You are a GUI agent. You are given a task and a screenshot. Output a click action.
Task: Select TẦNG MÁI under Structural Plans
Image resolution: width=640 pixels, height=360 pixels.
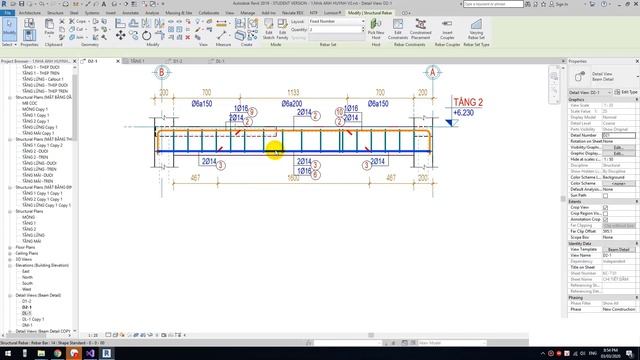[31, 241]
